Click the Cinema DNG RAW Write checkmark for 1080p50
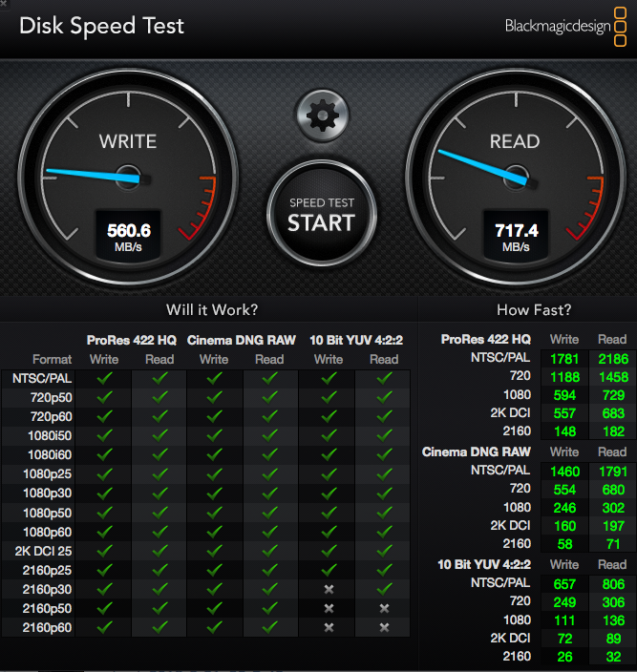This screenshot has height=672, width=637. click(x=214, y=513)
